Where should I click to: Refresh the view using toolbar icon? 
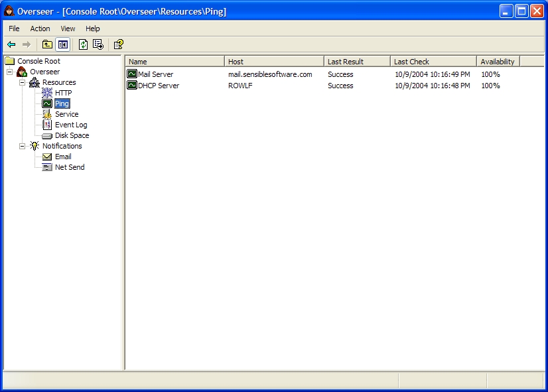click(83, 44)
